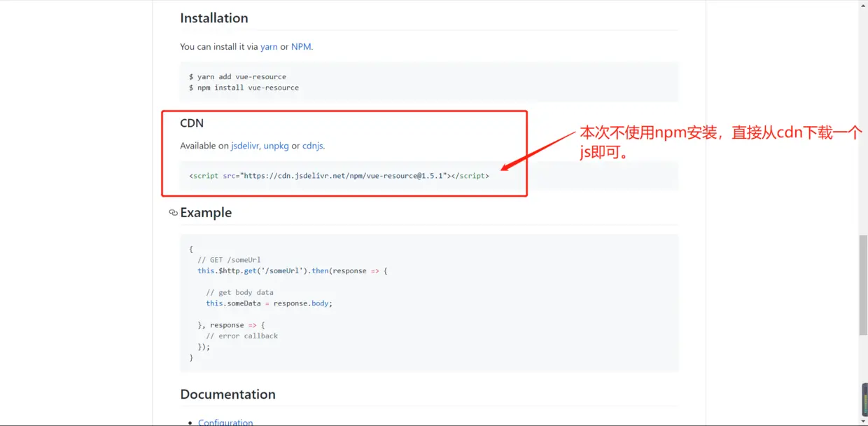Open the jsdelivr CDN link

[245, 146]
